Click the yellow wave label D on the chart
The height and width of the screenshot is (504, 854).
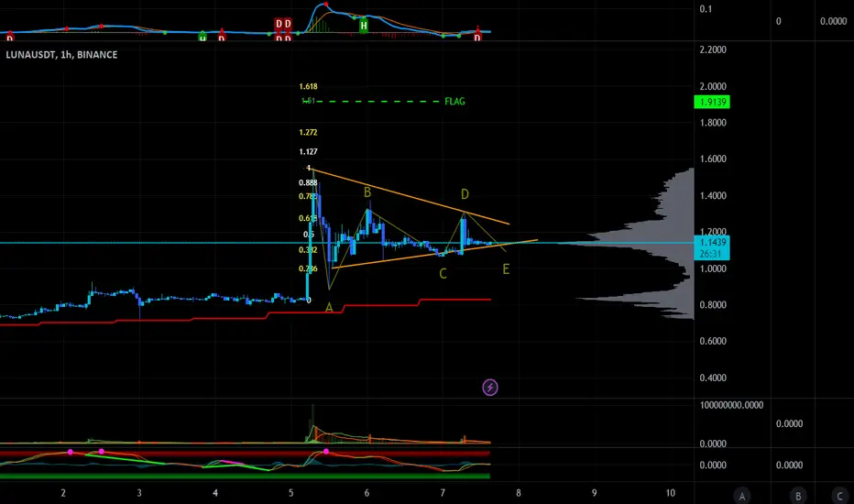(x=465, y=194)
